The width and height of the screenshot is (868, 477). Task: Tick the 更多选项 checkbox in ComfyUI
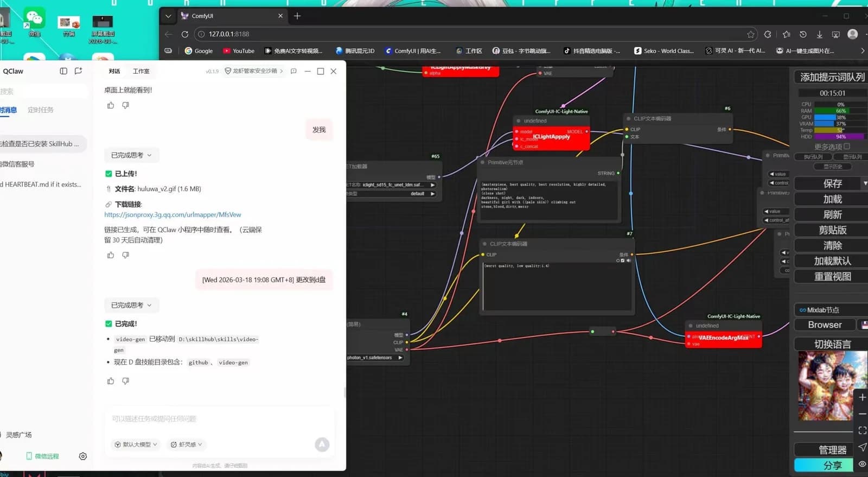point(847,147)
